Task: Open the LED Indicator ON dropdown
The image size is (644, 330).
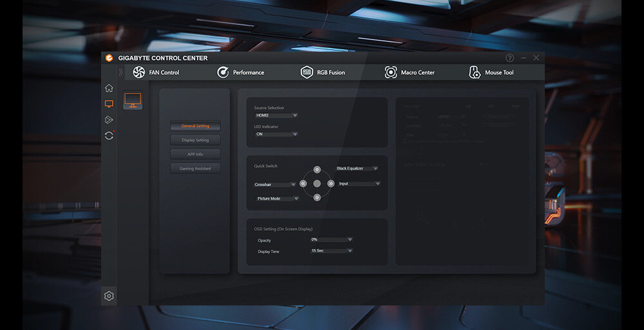Action: click(x=276, y=134)
